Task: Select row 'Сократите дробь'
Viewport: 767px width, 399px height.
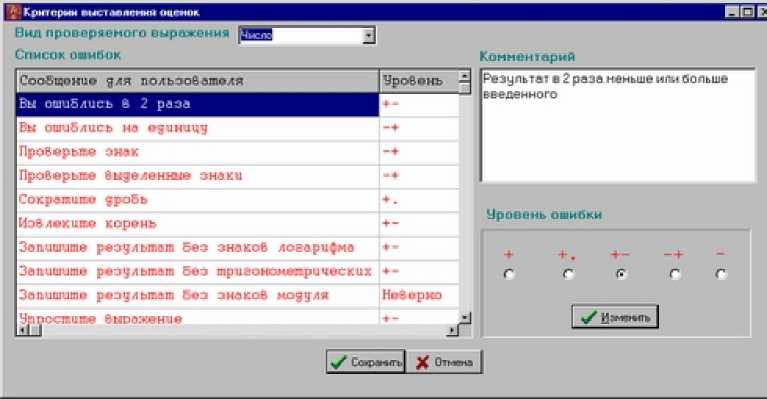Action: [x=238, y=200]
